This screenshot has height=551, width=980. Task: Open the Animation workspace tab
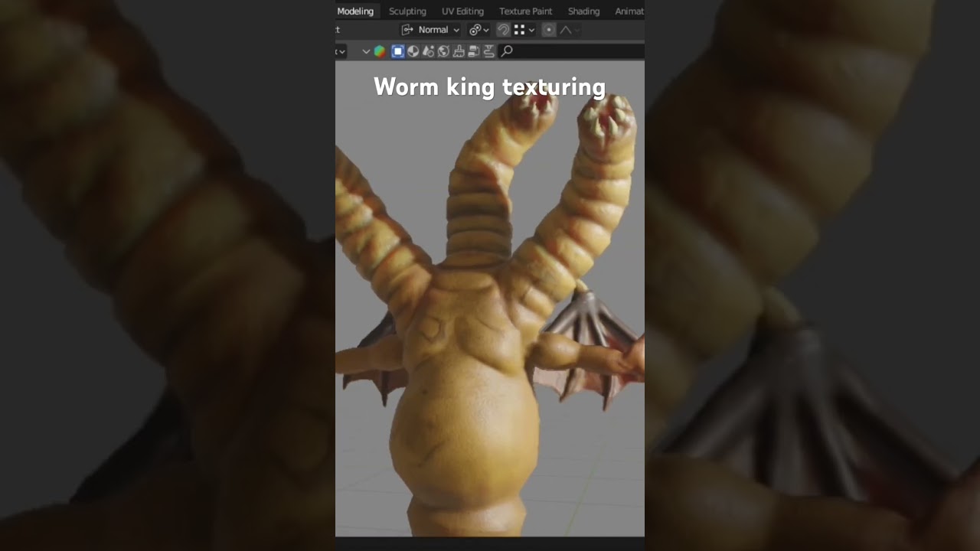pyautogui.click(x=629, y=11)
